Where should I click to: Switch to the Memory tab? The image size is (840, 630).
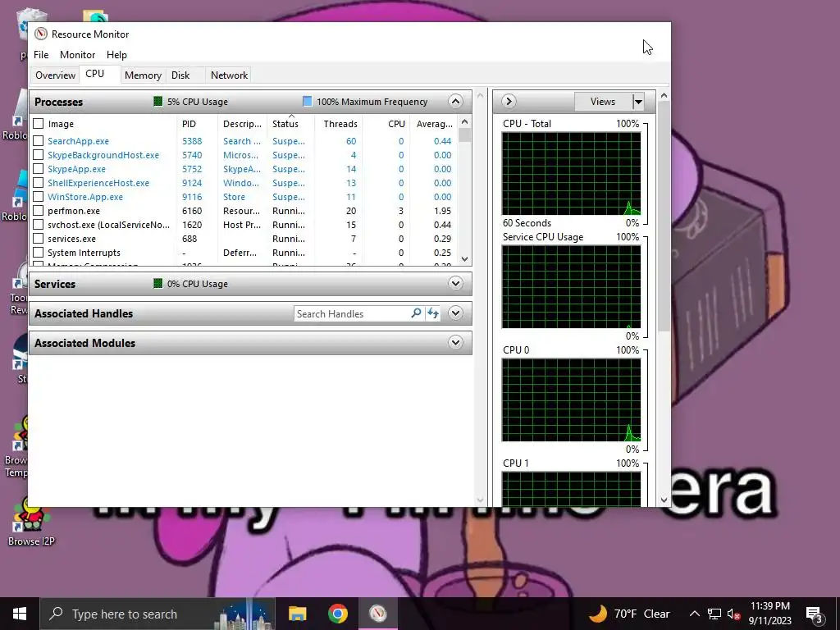(x=143, y=75)
